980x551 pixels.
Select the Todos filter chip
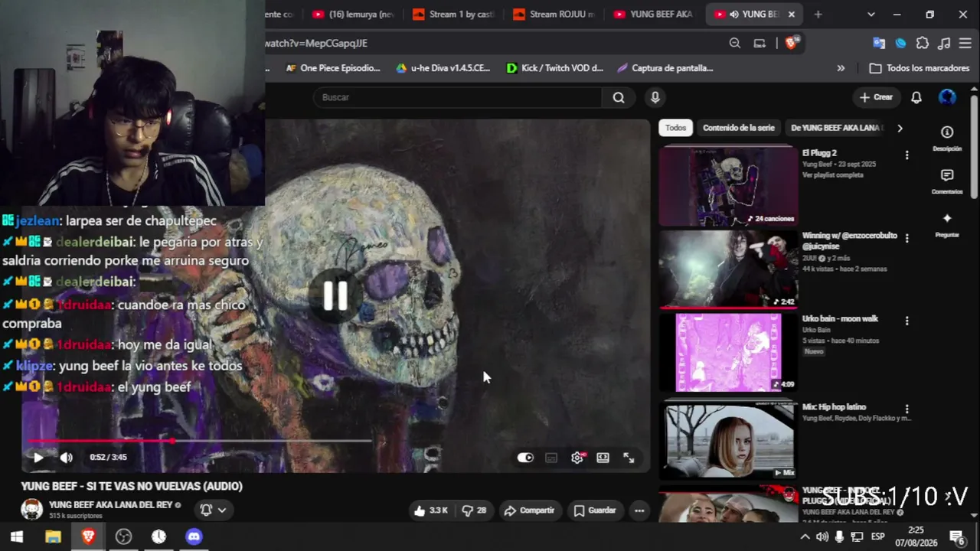(x=675, y=128)
